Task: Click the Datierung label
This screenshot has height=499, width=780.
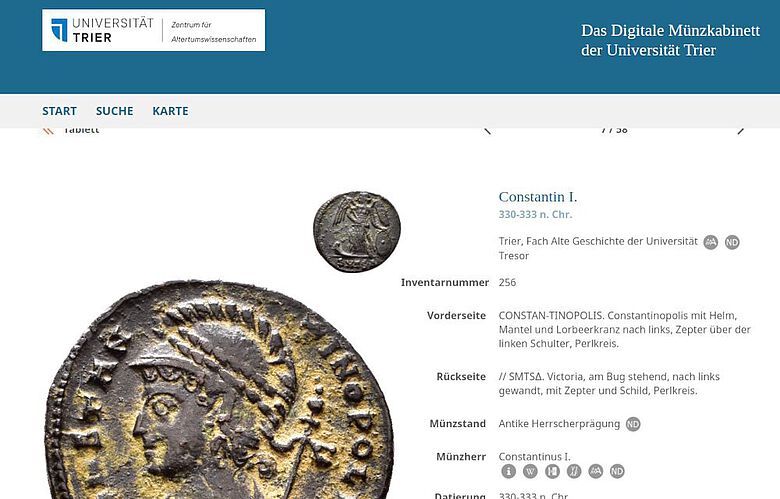Action: coord(460,496)
